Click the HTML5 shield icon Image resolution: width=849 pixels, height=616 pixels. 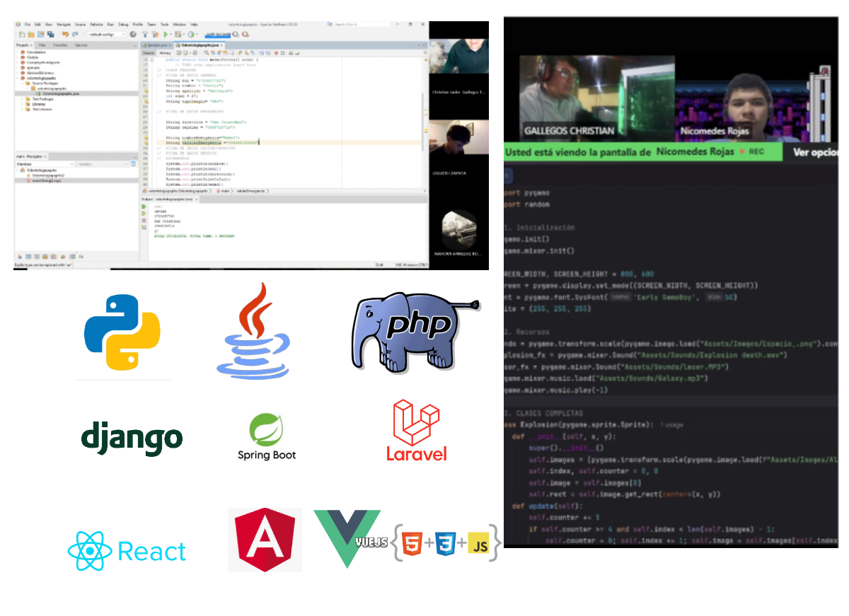pos(413,545)
